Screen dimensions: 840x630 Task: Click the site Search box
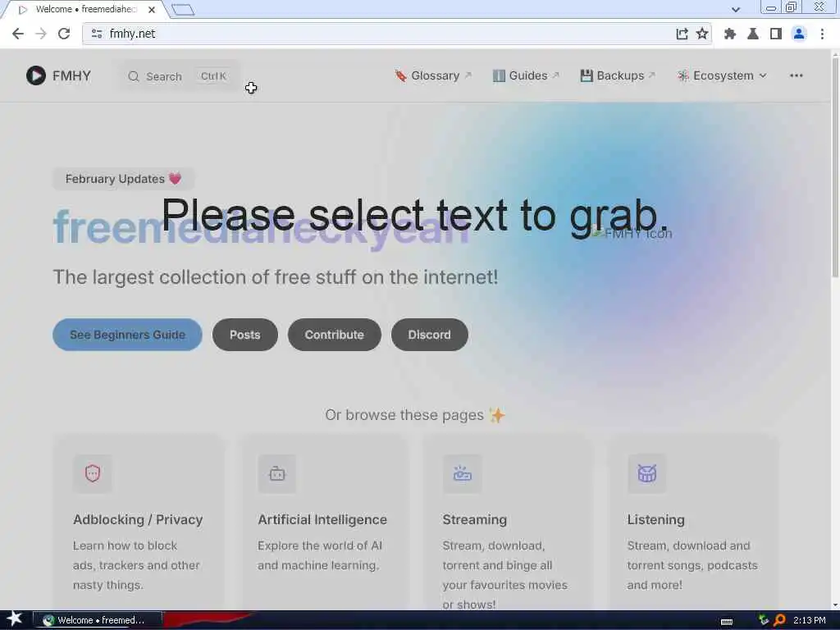pyautogui.click(x=178, y=76)
